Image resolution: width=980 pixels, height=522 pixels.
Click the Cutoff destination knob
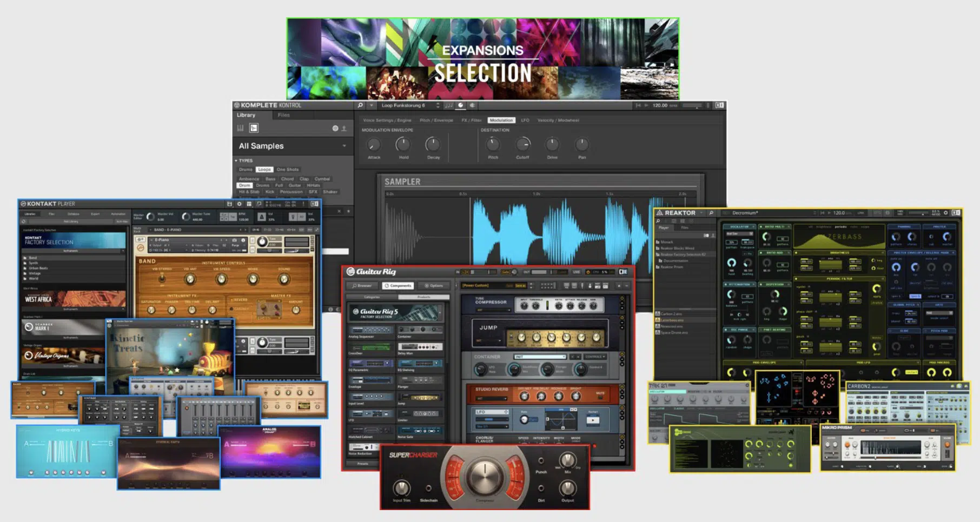pos(522,144)
